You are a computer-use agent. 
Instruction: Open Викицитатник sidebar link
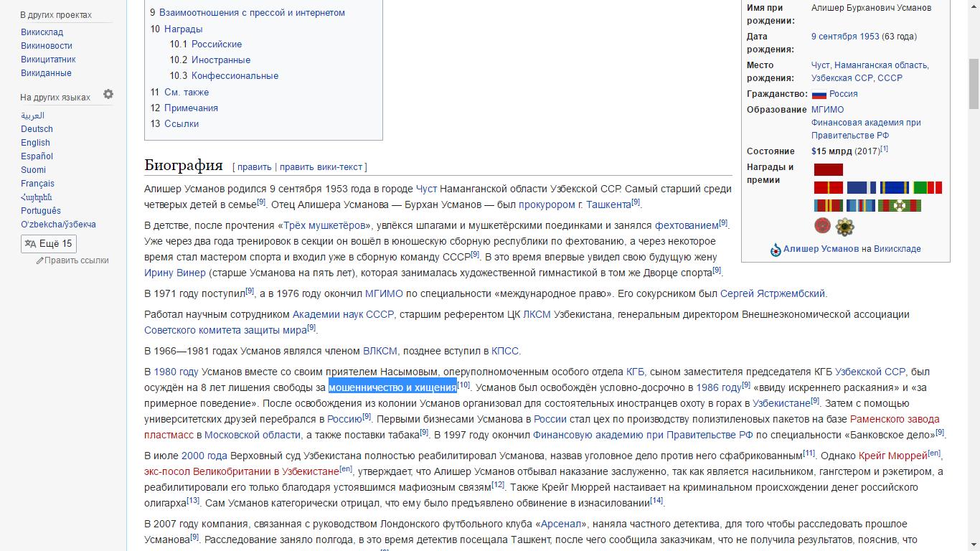point(48,60)
